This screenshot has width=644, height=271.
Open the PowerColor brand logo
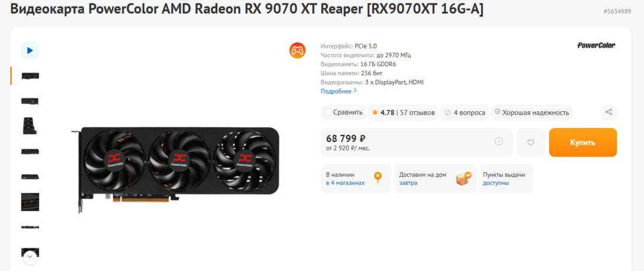pos(596,45)
